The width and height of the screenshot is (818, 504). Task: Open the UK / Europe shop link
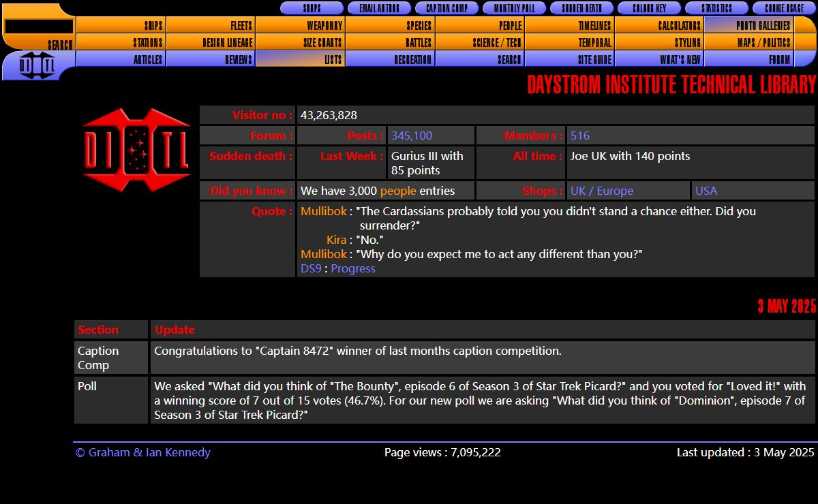pos(602,191)
